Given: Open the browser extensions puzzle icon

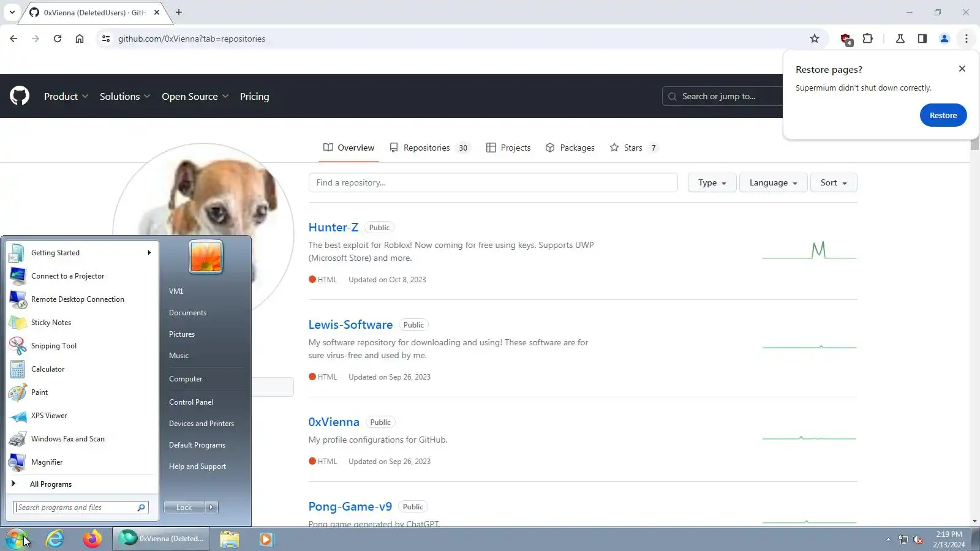Looking at the screenshot, I should click(x=868, y=39).
